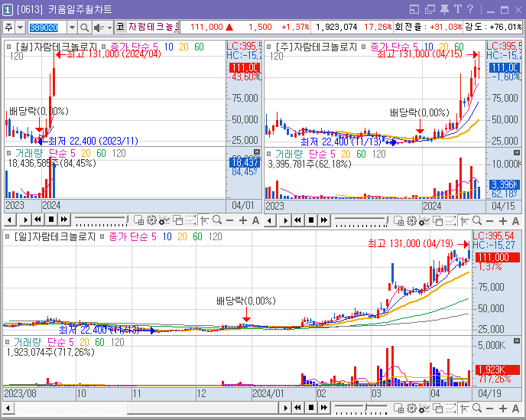
Task: Add indicator icon on monthly chart toolbar
Action: tap(164, 220)
